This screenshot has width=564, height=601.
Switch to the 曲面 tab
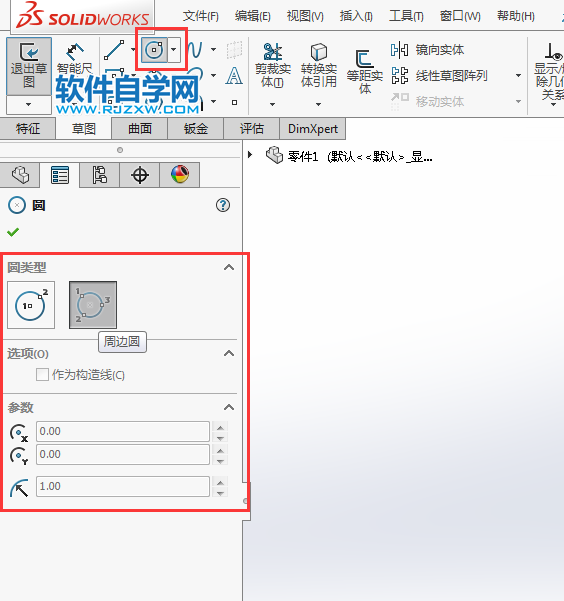[140, 128]
